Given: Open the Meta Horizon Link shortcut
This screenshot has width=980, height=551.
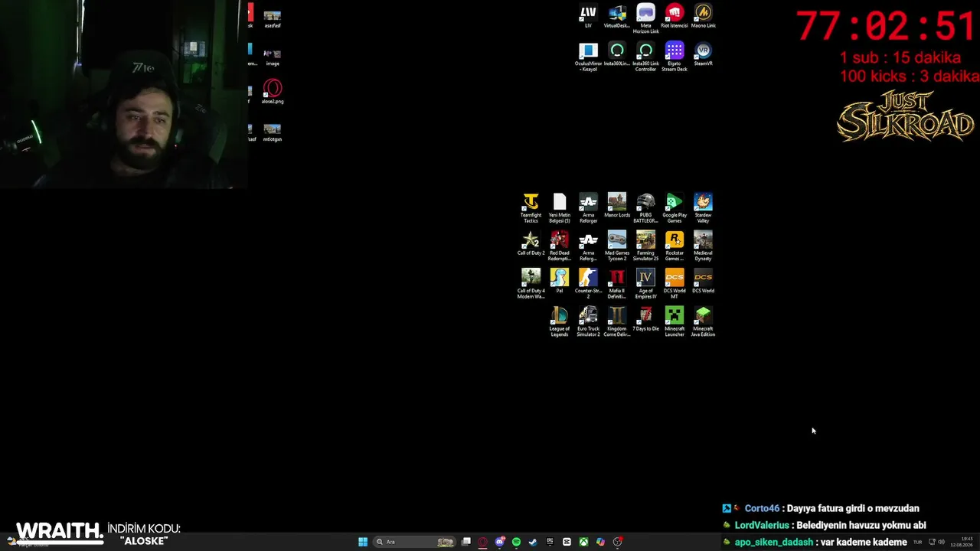Looking at the screenshot, I should point(645,19).
